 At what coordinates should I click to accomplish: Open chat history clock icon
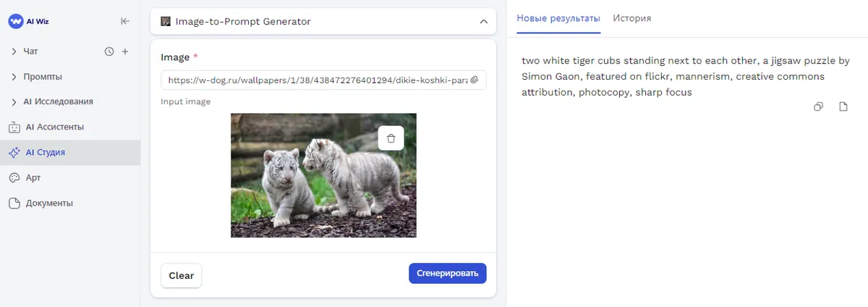tap(109, 51)
